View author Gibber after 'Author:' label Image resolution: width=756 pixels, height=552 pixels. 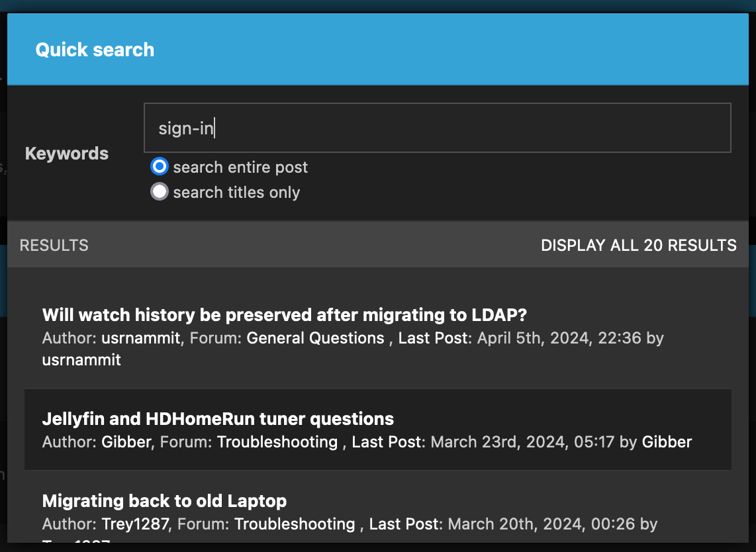(x=127, y=442)
